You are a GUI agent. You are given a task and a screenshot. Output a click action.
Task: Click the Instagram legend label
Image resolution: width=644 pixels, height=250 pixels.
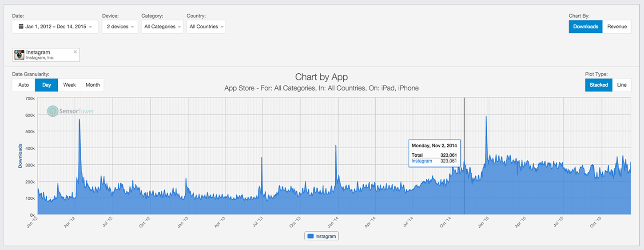326,236
